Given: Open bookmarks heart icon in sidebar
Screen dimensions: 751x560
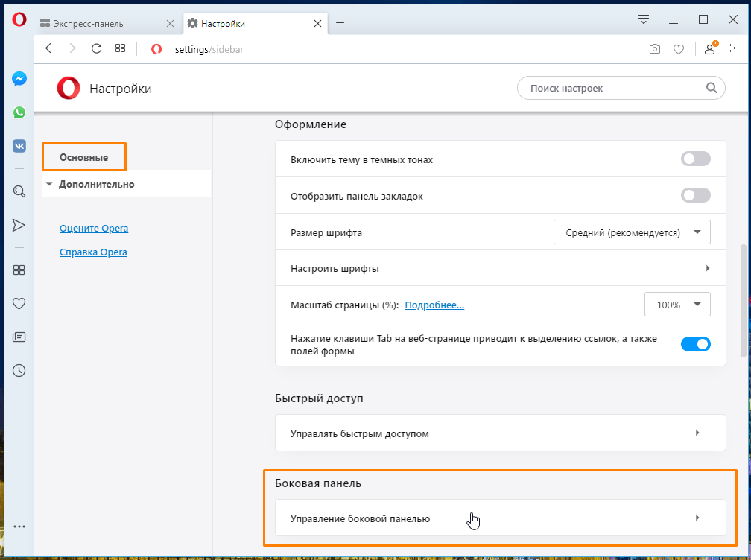Looking at the screenshot, I should 19,303.
